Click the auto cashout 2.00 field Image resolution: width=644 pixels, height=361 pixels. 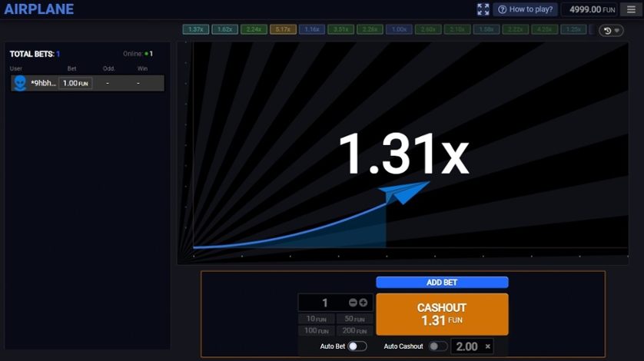click(466, 346)
